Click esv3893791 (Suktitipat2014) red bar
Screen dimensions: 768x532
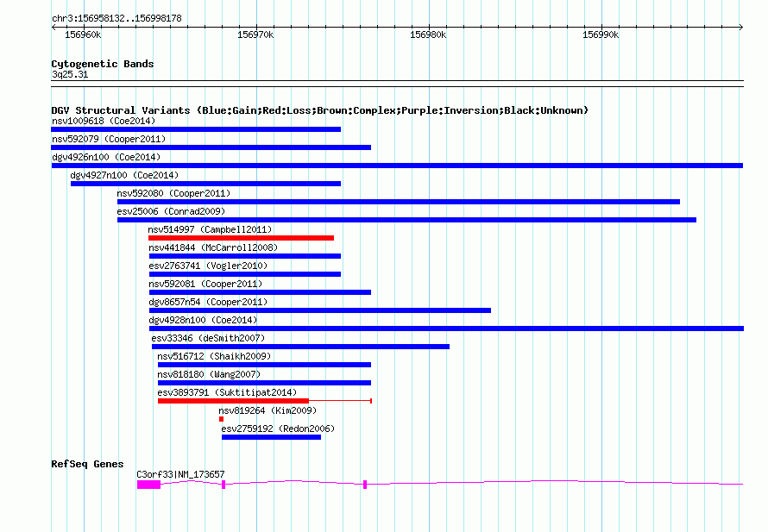click(233, 401)
